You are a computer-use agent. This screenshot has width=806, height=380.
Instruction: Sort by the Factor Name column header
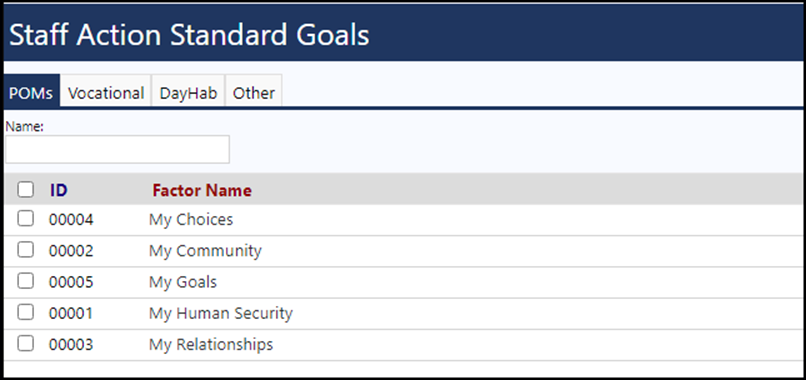(202, 190)
